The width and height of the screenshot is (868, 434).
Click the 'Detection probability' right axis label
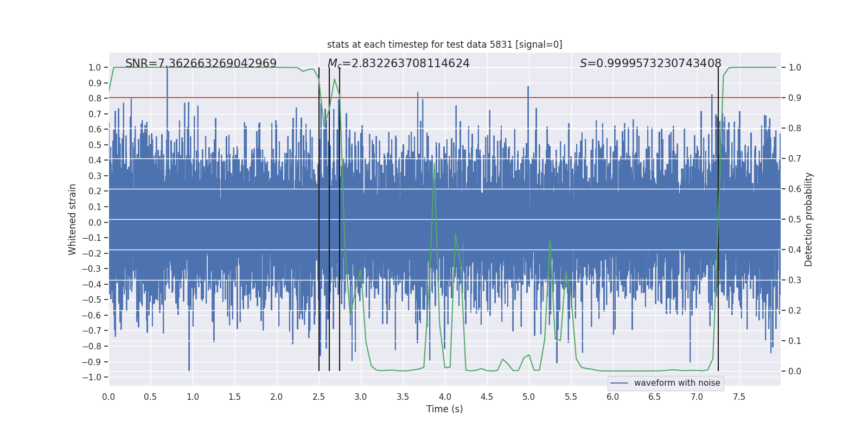click(809, 219)
